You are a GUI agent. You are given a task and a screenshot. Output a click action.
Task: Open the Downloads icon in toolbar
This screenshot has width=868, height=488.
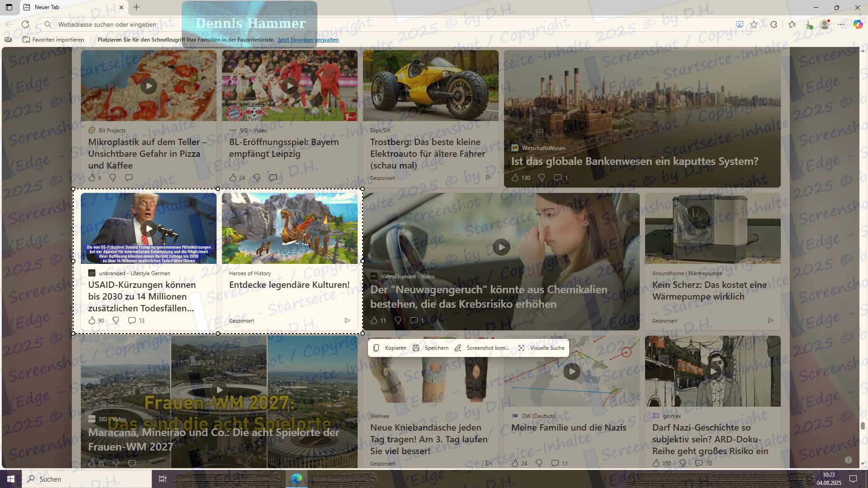click(809, 24)
